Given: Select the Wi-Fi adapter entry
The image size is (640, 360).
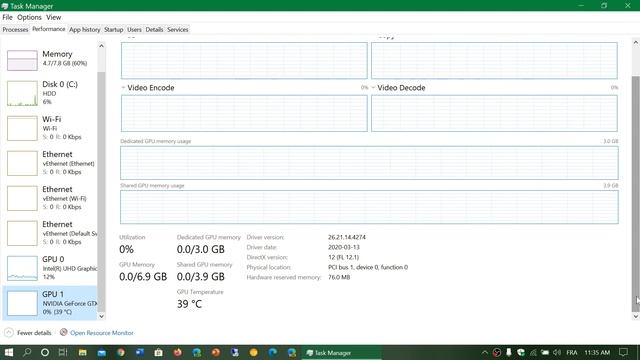Looking at the screenshot, I should 50,128.
